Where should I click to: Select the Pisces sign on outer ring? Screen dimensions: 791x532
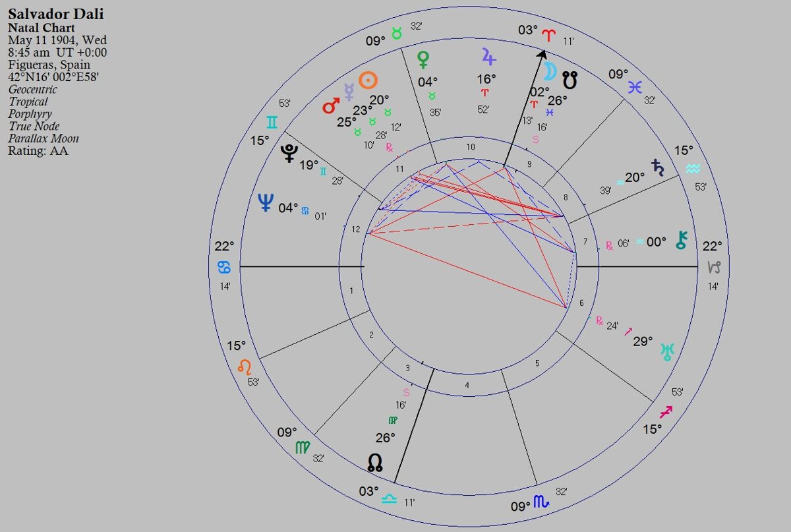tap(635, 87)
